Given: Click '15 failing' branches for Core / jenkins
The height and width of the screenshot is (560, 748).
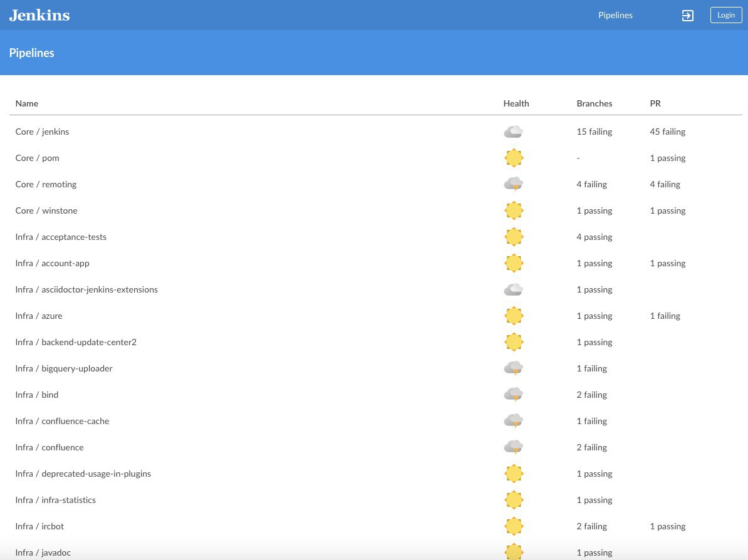Looking at the screenshot, I should click(595, 132).
